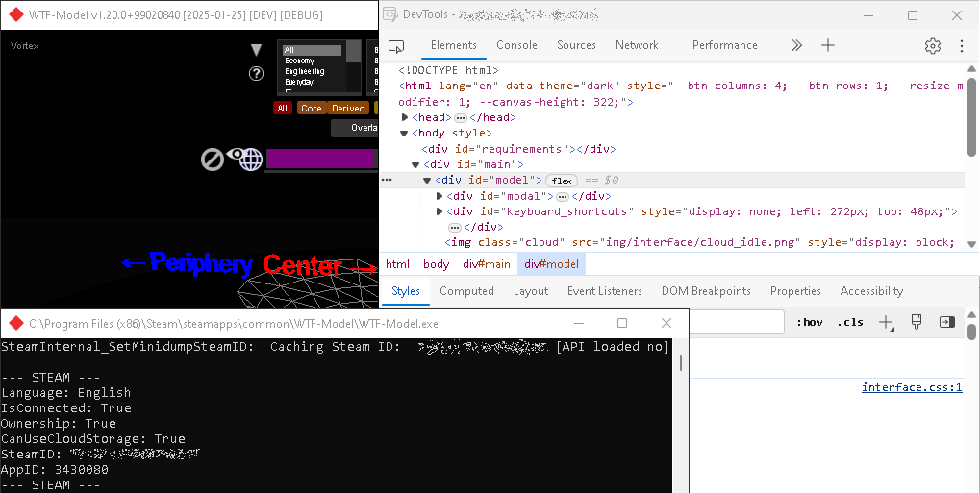Toggle the eye visibility icon in WTF-Model
Screen dimensions: 980x493
pos(235,154)
